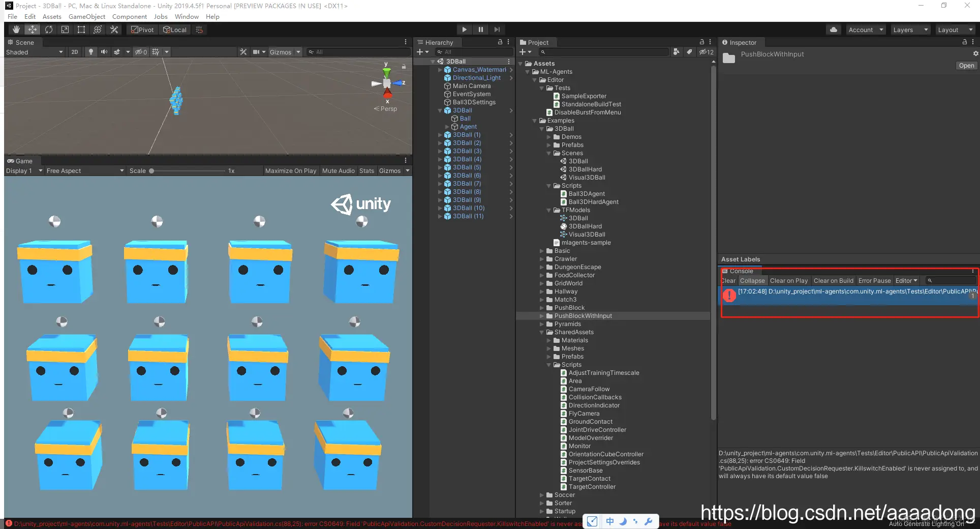This screenshot has height=529, width=980.
Task: Toggle Stats overlay in Game view
Action: [x=366, y=171]
